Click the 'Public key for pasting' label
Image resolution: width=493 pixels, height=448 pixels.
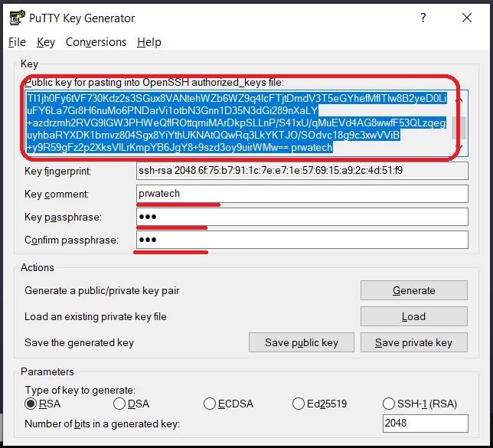154,83
